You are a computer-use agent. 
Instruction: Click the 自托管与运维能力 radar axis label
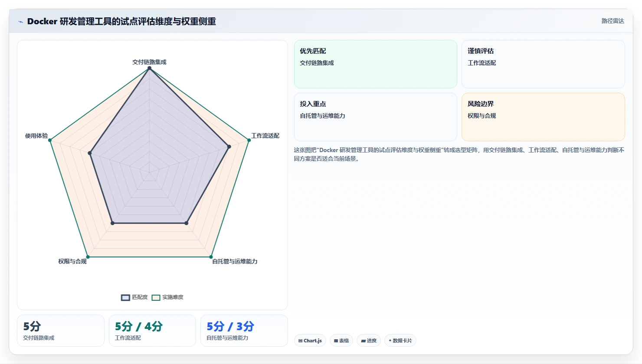tap(235, 261)
